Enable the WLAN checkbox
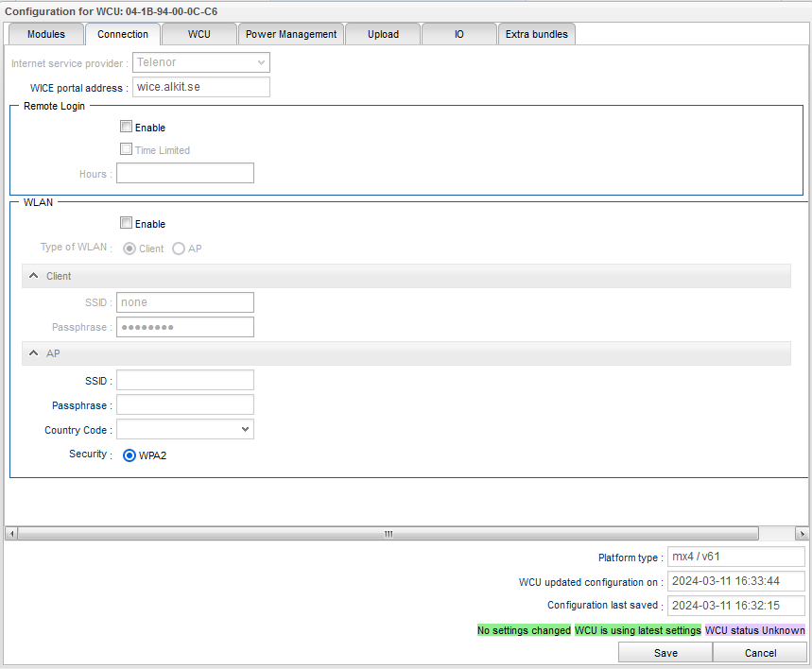812x669 pixels. pos(126,224)
